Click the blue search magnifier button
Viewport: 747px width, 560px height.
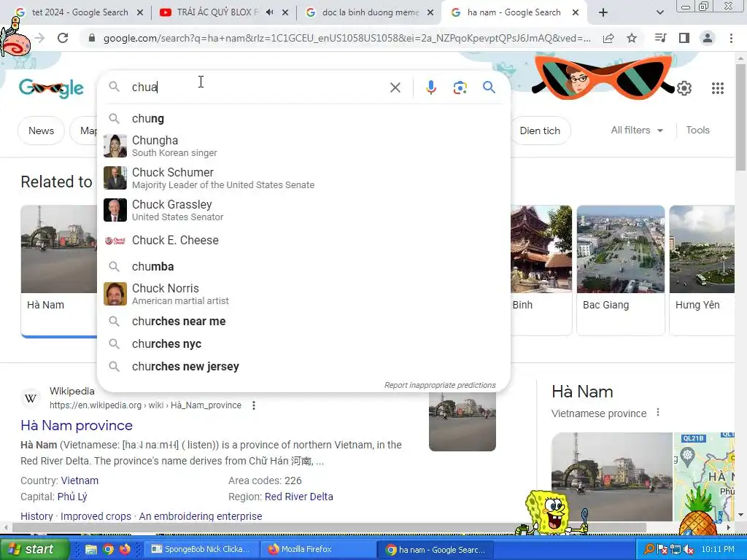[x=489, y=87]
